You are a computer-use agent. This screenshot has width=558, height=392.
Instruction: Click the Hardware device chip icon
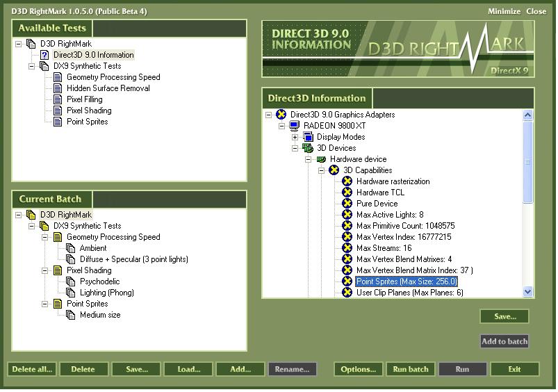[321, 159]
